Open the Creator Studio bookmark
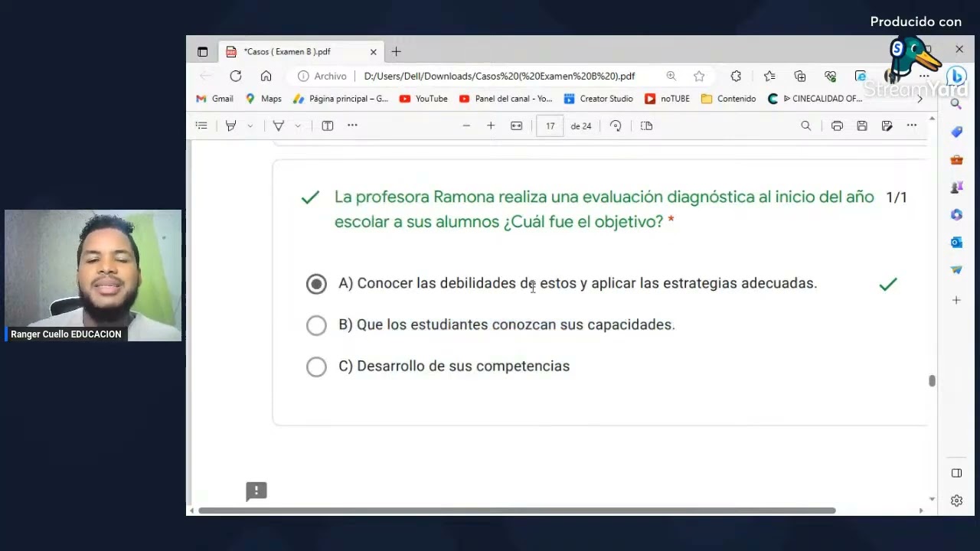The height and width of the screenshot is (551, 980). 598,99
